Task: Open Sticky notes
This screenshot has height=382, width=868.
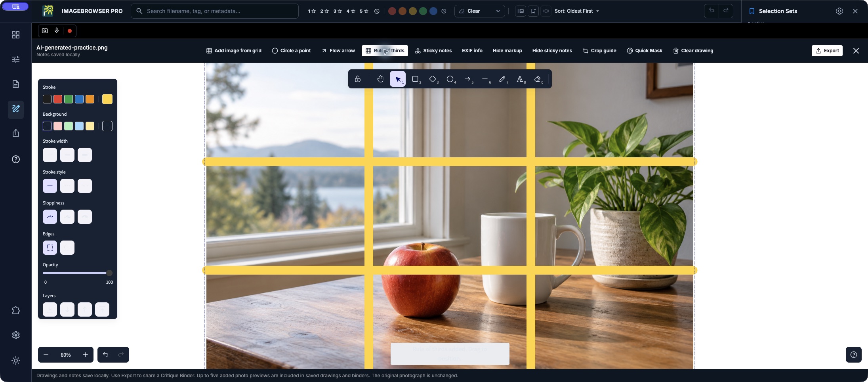Action: pos(433,51)
